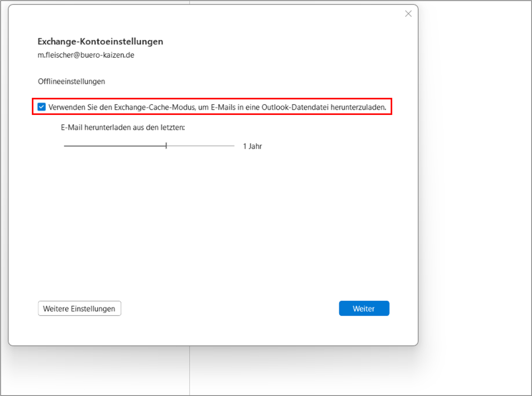The width and height of the screenshot is (532, 396).
Task: Click the m.fleischer@buero-kaizen.de email address
Action: point(86,55)
